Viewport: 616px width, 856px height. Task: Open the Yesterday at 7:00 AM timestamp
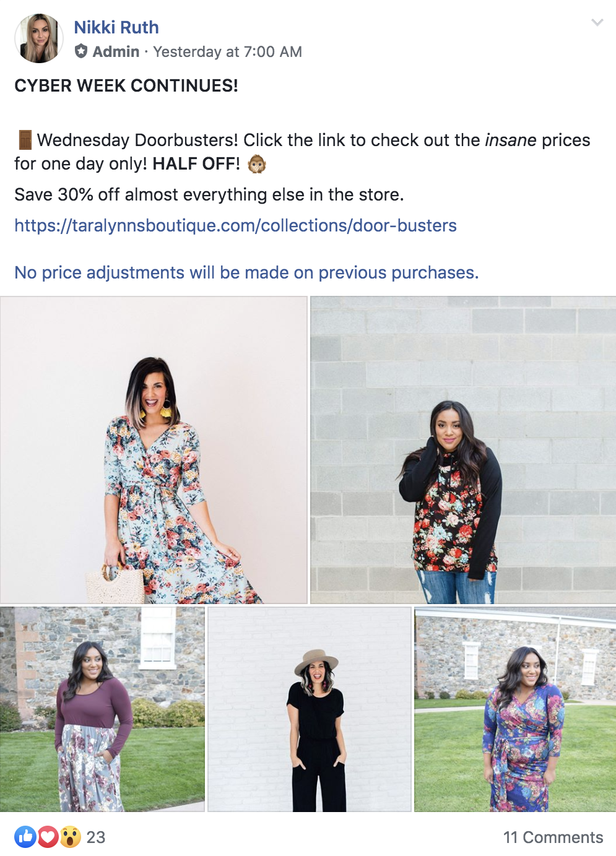[227, 52]
